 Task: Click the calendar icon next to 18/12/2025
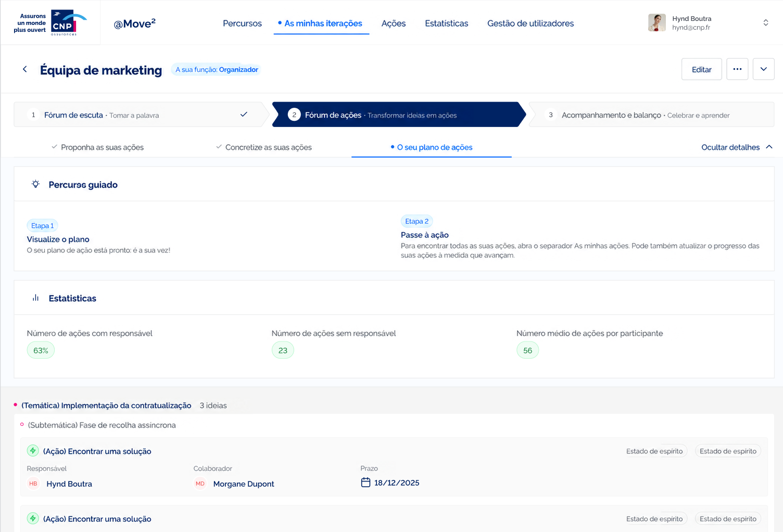click(x=365, y=483)
